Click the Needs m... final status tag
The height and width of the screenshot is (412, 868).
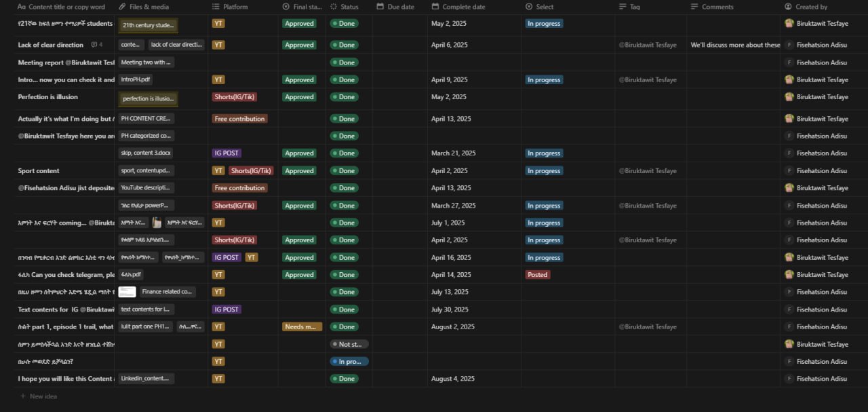[302, 326]
